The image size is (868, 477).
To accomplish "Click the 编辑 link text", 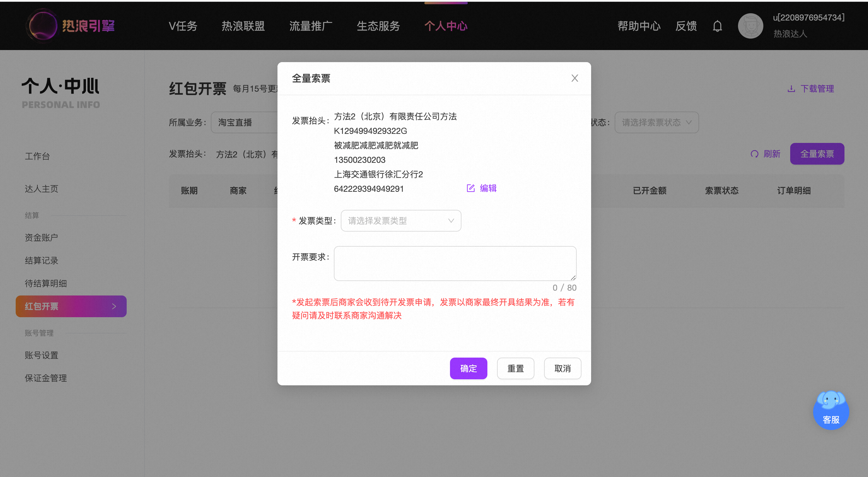I will [488, 188].
